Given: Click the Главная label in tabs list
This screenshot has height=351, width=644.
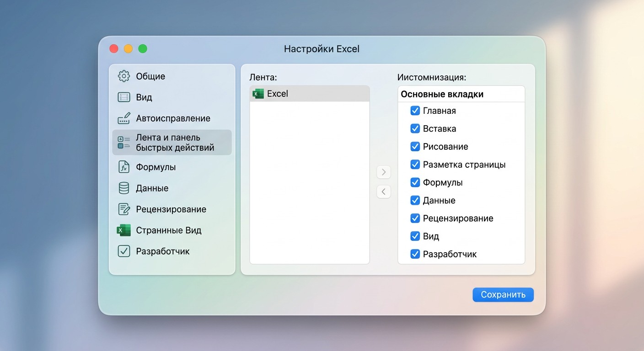Looking at the screenshot, I should [440, 111].
